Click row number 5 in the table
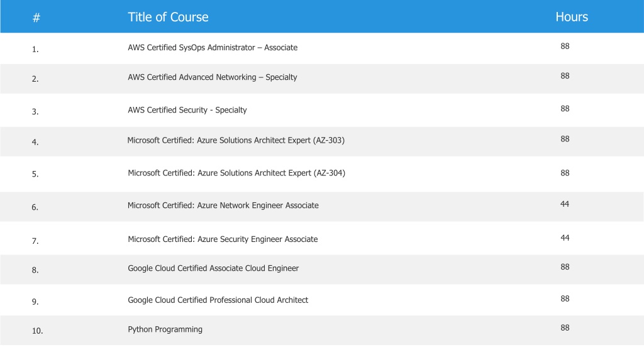The width and height of the screenshot is (644, 362). [35, 174]
